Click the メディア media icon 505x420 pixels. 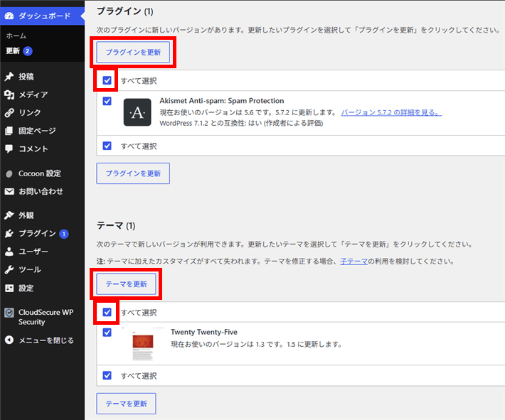point(9,95)
